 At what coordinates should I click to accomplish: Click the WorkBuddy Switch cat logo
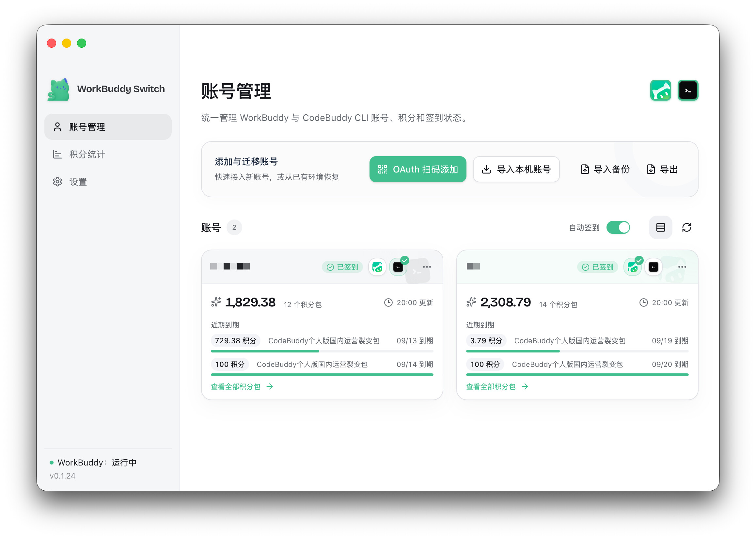click(x=59, y=89)
